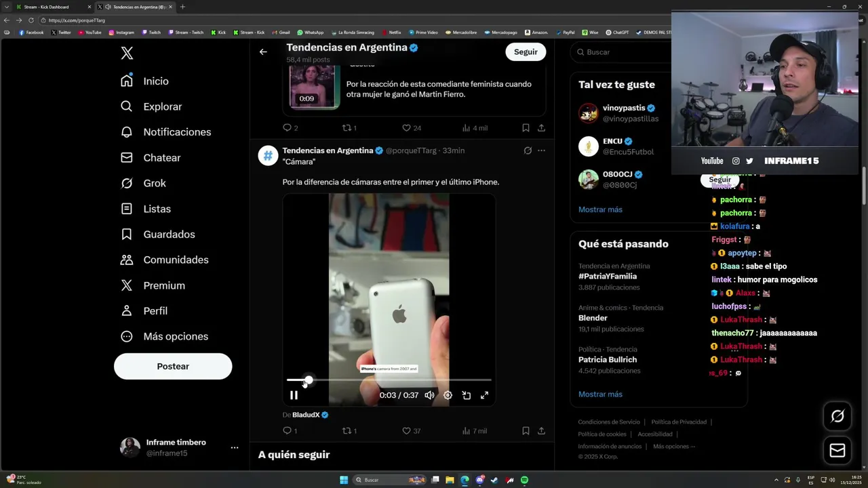Open Chatear envelope icon

127,157
